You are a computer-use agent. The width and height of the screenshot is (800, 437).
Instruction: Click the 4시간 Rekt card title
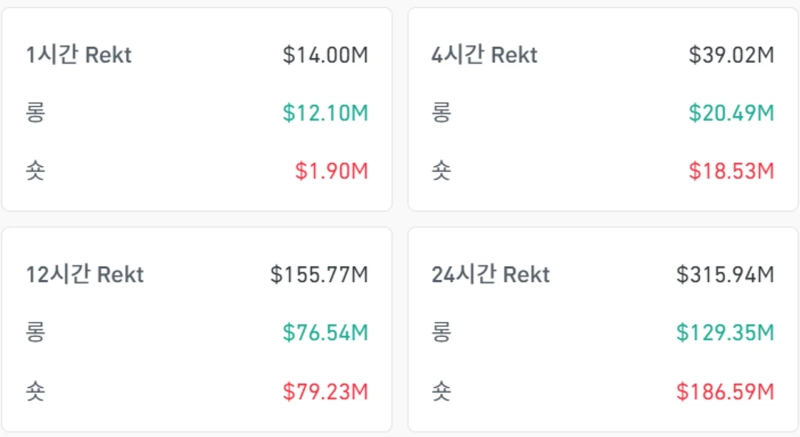485,55
